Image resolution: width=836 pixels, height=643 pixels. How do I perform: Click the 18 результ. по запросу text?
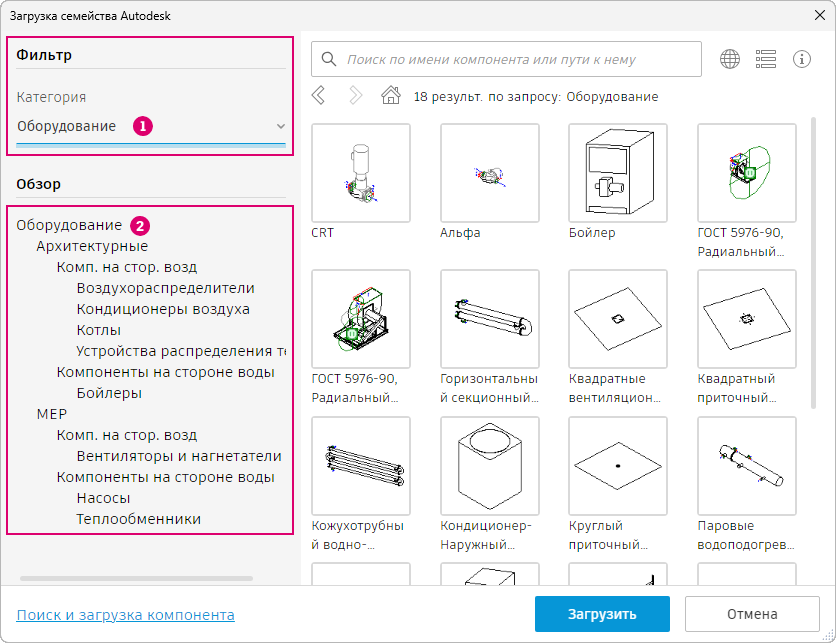tap(536, 97)
